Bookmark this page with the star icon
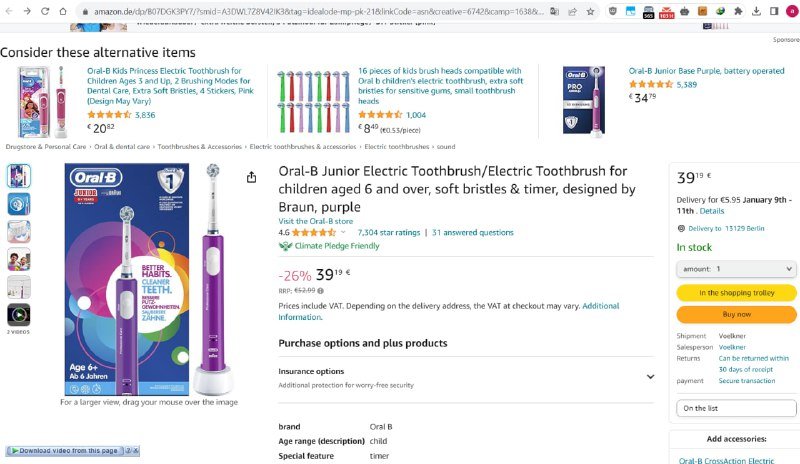 pos(591,11)
